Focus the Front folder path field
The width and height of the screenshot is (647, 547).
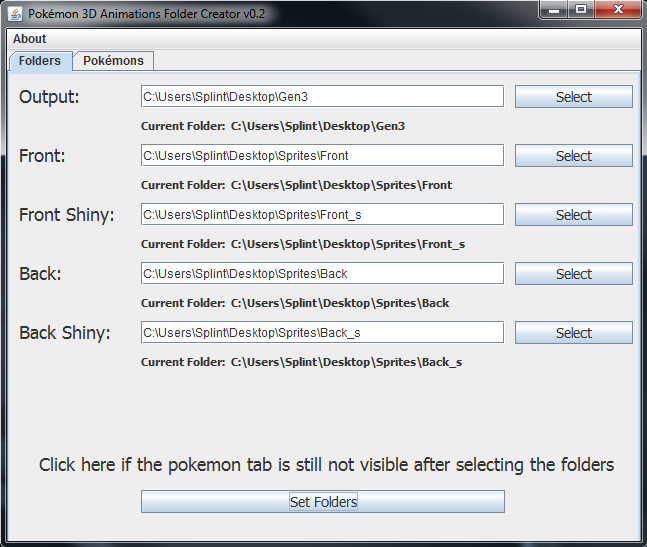[321, 156]
